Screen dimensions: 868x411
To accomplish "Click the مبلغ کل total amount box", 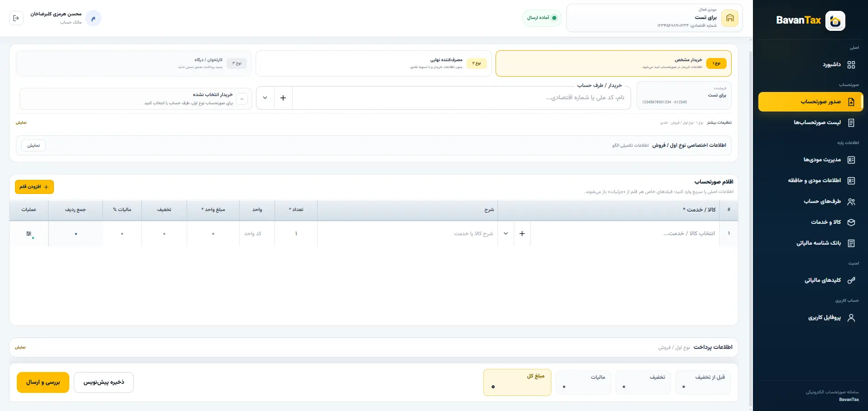I will click(x=517, y=382).
